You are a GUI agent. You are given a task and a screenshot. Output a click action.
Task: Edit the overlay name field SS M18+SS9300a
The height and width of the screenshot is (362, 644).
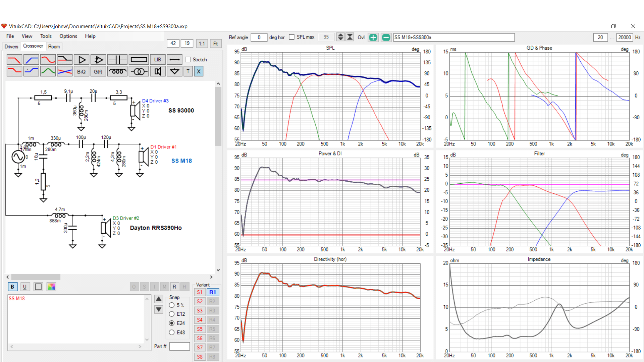454,37
